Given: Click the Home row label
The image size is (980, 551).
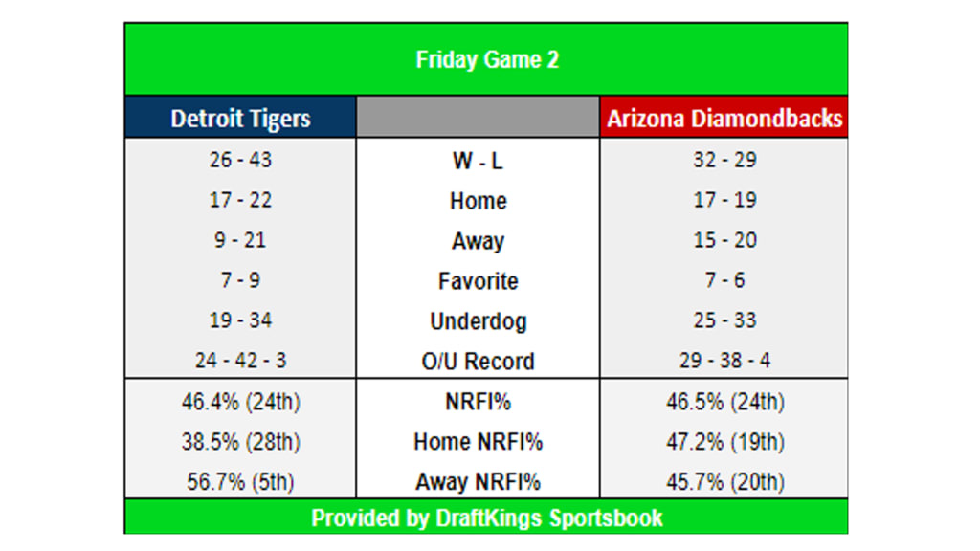Looking at the screenshot, I should [x=478, y=201].
